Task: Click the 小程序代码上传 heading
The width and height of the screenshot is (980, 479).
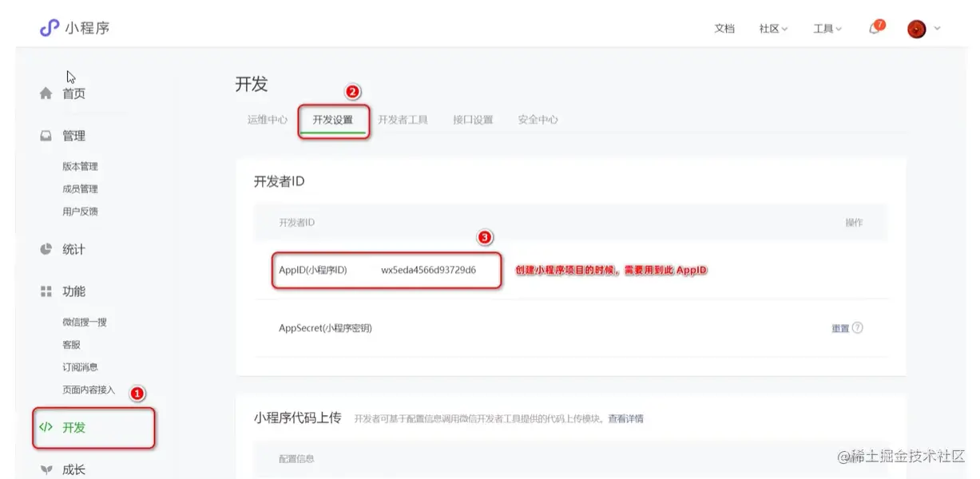Action: [298, 418]
